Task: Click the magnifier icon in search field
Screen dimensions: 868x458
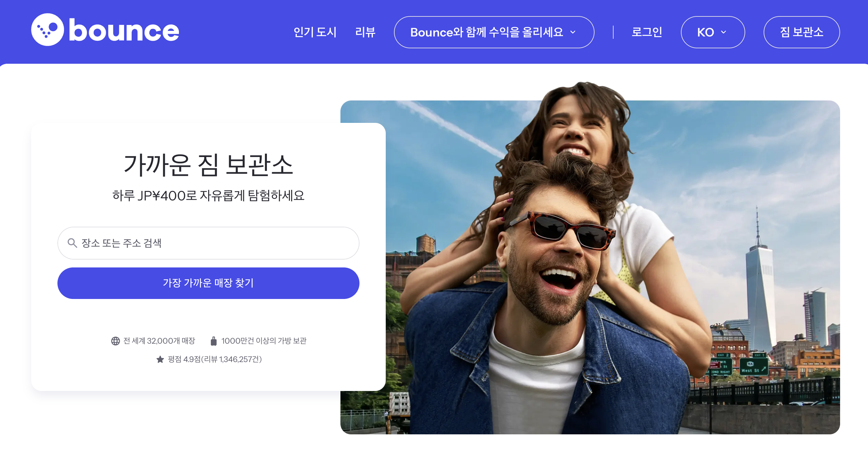Action: click(x=72, y=243)
